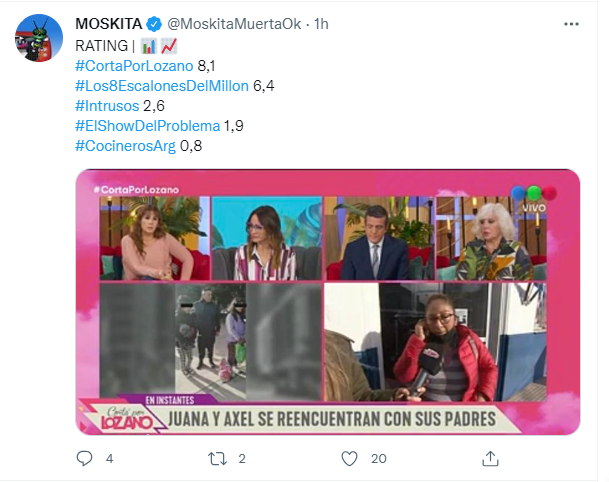Screen dimensions: 609x482
Task: Open the share tweet upload icon
Action: (490, 458)
